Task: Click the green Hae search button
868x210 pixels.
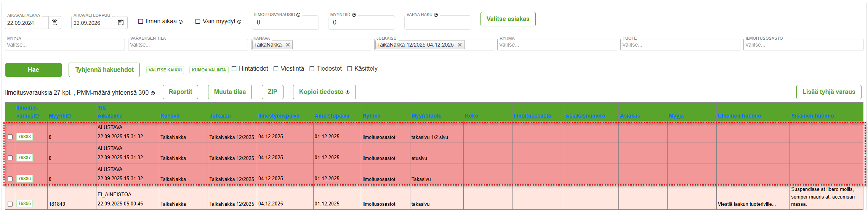Action: [x=34, y=70]
